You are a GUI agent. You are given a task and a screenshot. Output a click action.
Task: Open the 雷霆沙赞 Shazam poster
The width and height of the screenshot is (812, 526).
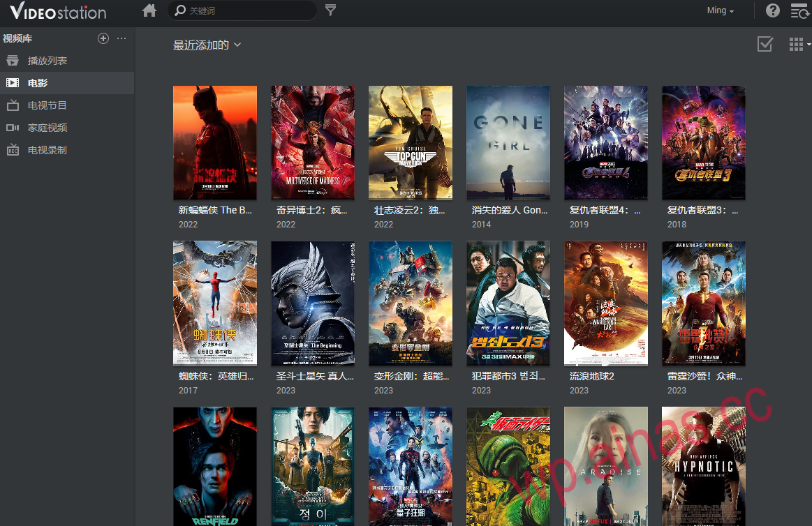[x=704, y=303]
